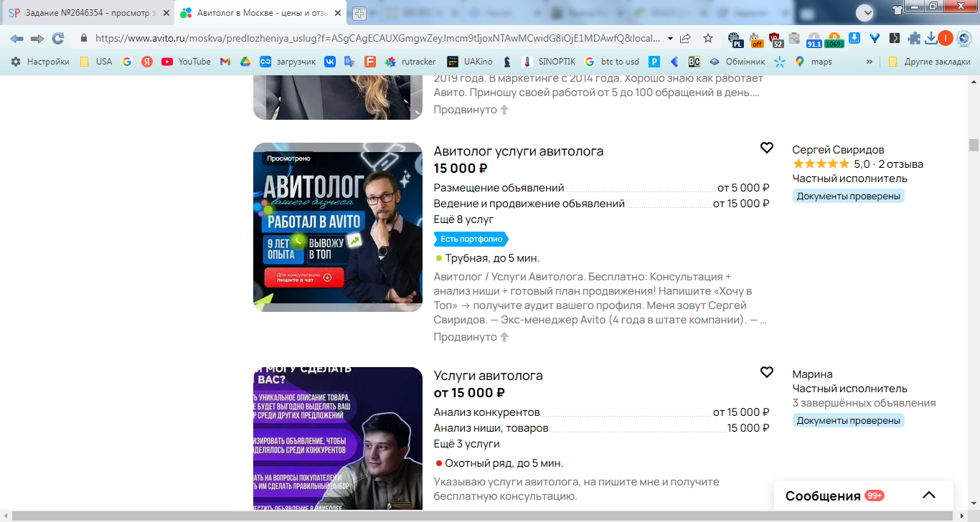The width and height of the screenshot is (980, 522).
Task: Reload the current Avito page
Action: coord(58,38)
